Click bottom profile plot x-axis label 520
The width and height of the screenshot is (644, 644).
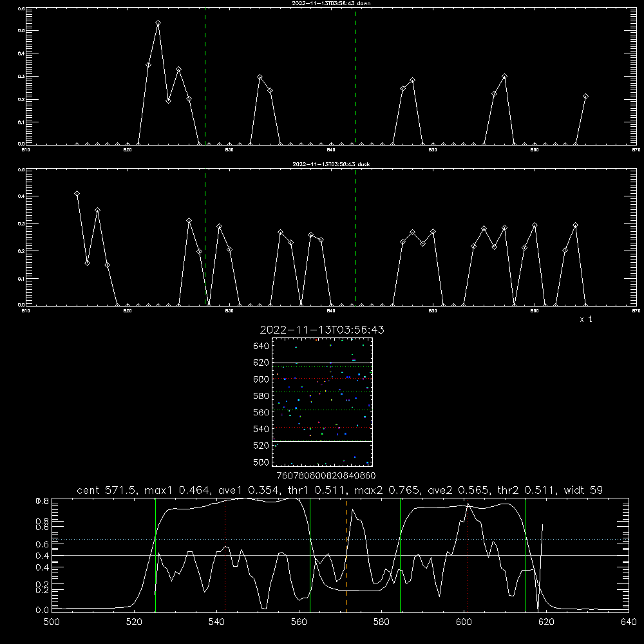(134, 622)
